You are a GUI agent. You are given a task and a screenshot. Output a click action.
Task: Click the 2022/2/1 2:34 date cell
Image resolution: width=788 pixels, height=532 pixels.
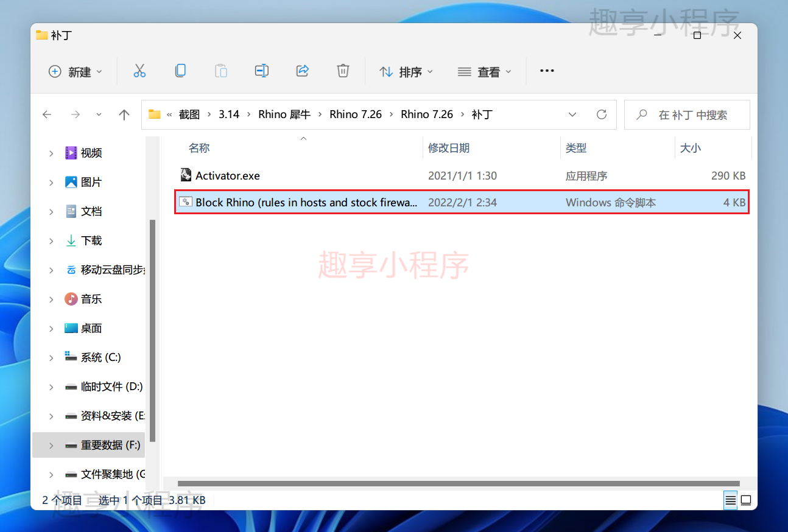pos(462,202)
